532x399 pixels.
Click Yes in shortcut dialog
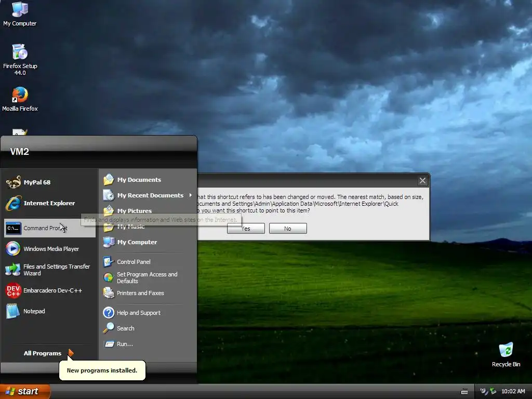[x=246, y=229]
